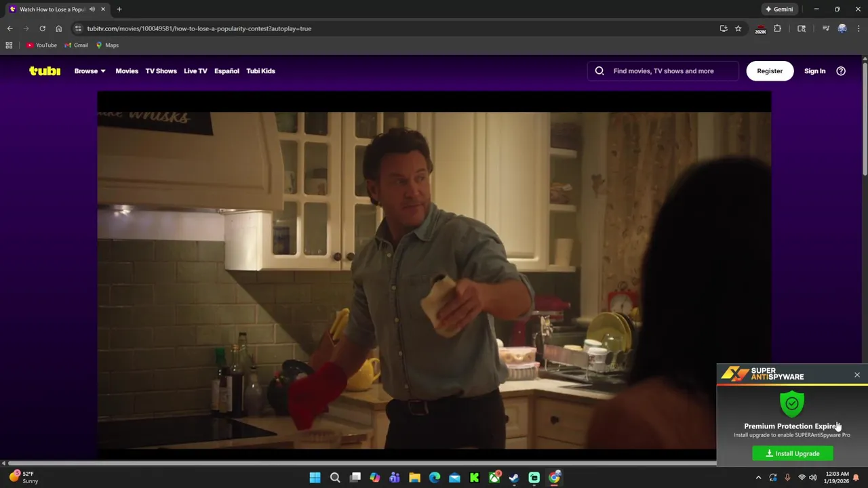Open the red extension with 2028K badge
This screenshot has width=868, height=488.
click(x=760, y=29)
